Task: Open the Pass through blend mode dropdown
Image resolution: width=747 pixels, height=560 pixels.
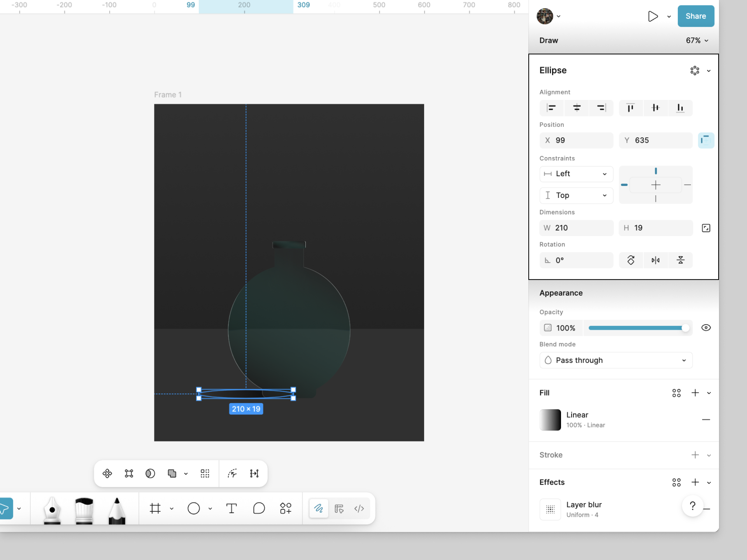Action: point(616,360)
